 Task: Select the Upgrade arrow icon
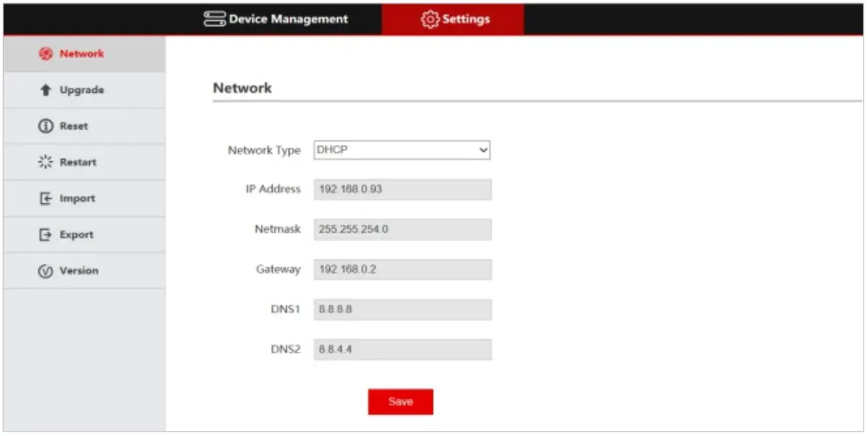pos(47,89)
